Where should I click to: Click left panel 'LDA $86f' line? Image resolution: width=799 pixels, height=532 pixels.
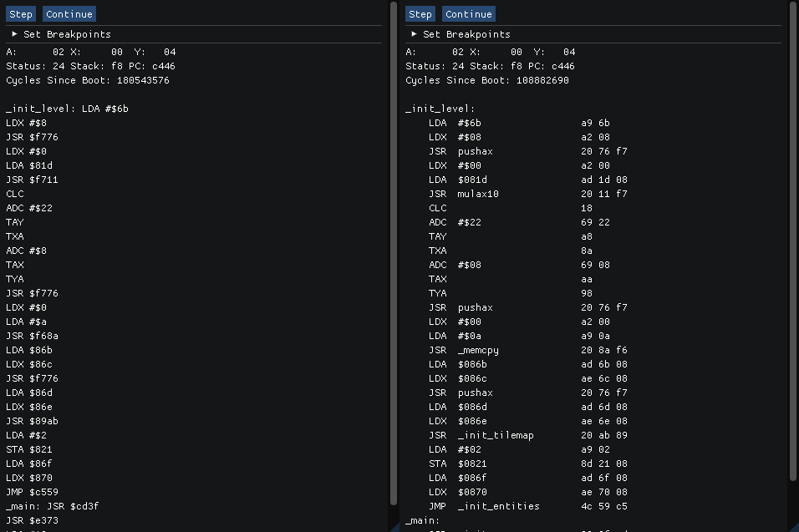point(29,464)
